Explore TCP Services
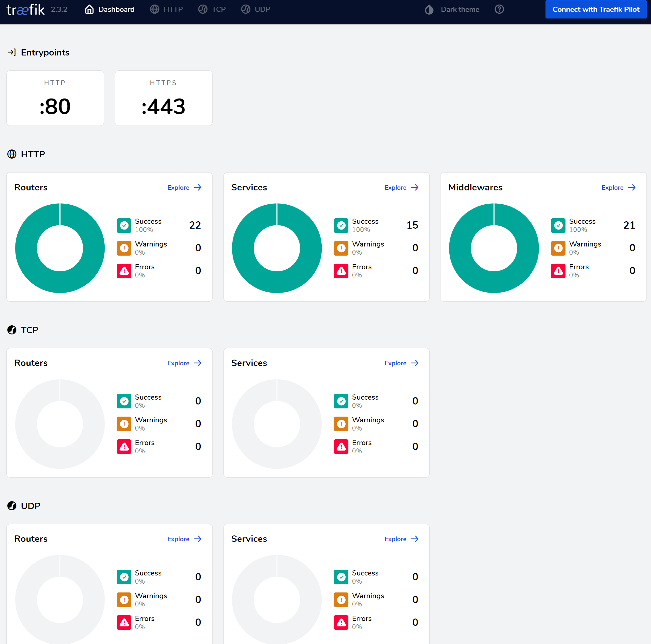This screenshot has width=651, height=644. tap(401, 363)
